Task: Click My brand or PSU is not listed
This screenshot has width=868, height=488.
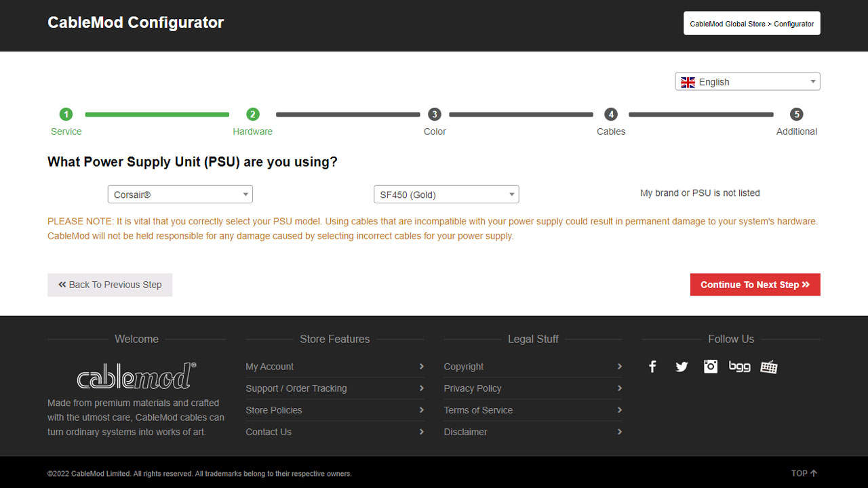Action: [700, 193]
